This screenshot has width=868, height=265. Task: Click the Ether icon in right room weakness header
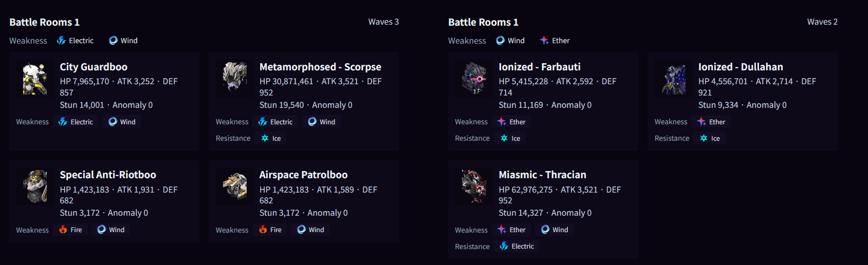(x=544, y=41)
